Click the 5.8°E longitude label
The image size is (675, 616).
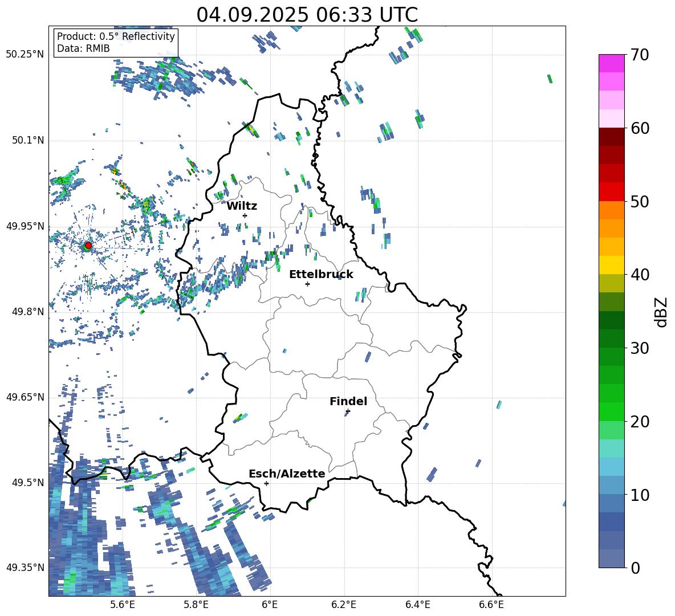[x=196, y=605]
